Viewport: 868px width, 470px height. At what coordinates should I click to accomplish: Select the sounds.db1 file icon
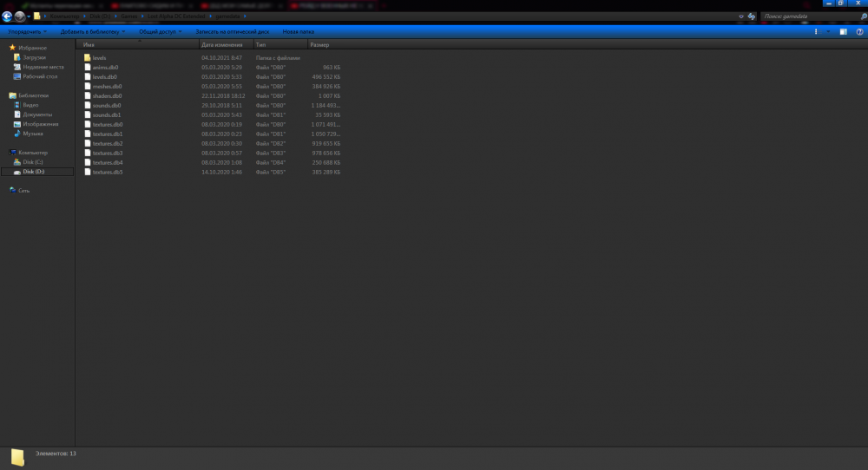tap(88, 114)
